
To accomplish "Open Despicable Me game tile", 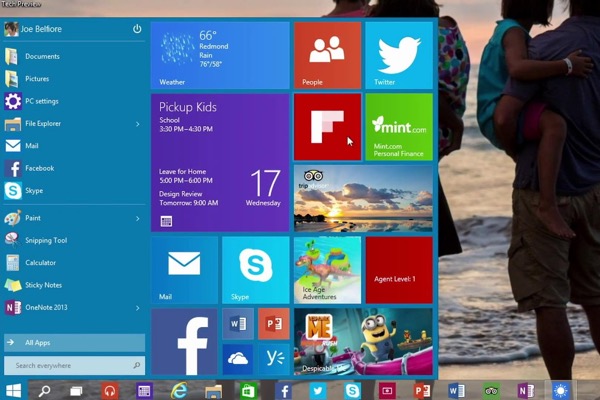I will [x=363, y=341].
